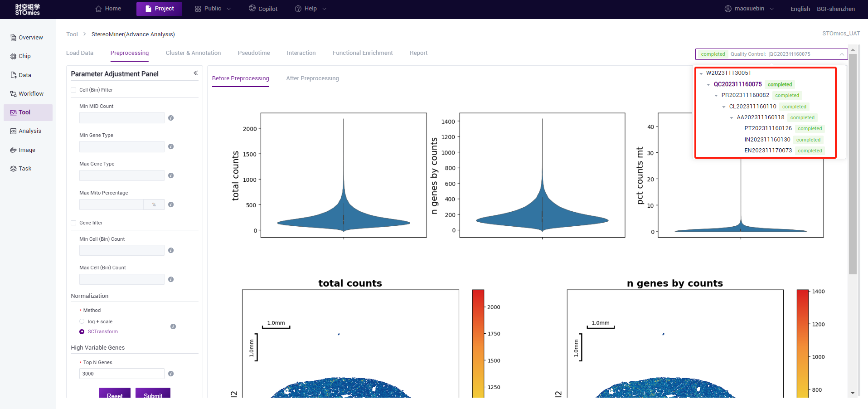
Task: Click the Tool breadcrumb link
Action: tap(72, 34)
